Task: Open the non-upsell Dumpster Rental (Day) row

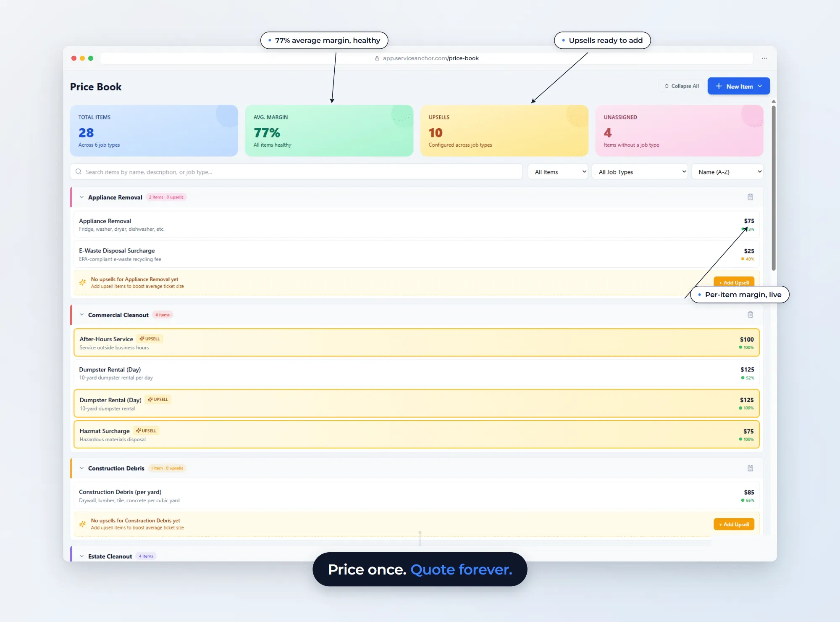Action: (417, 373)
